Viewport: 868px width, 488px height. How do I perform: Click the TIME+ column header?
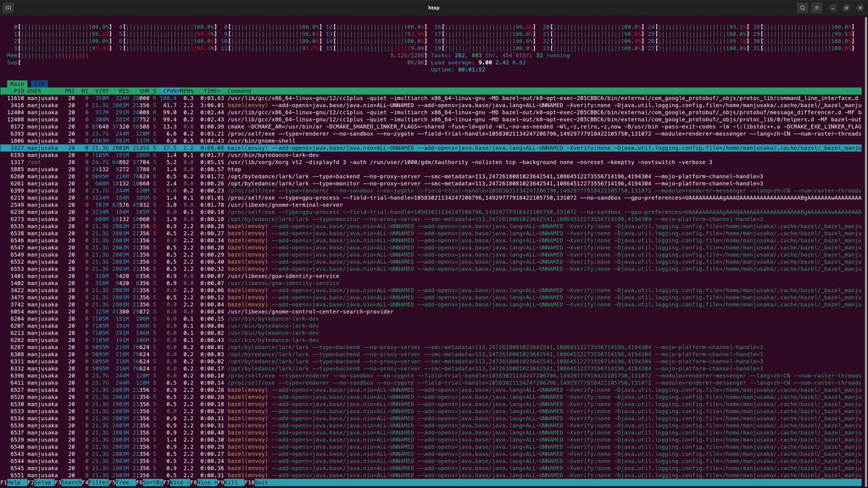pos(210,91)
